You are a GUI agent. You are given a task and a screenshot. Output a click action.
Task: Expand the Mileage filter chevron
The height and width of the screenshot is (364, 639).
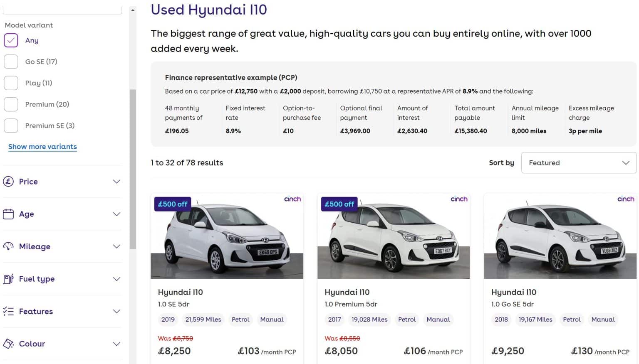point(116,246)
